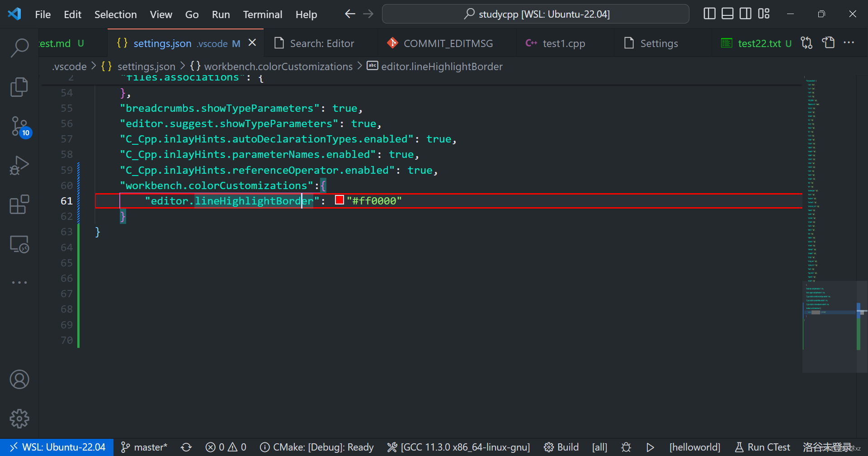Select GCC 11.3.0 kit in status bar

[458, 447]
